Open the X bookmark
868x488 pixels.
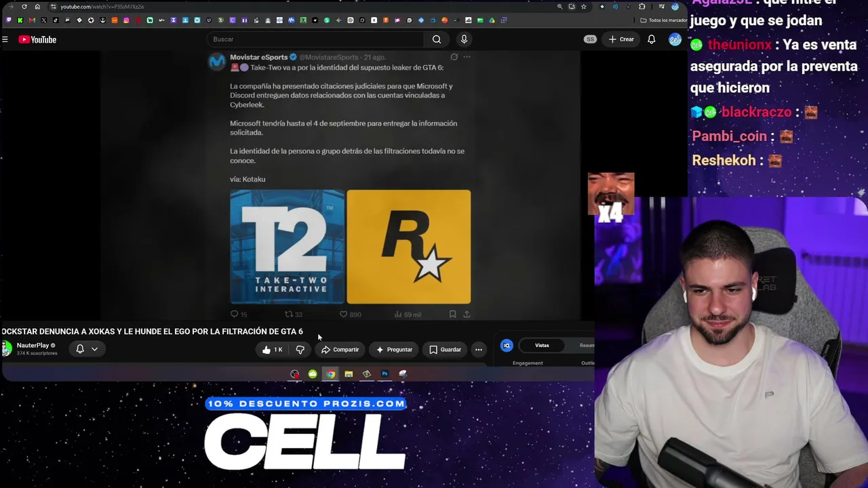(44, 20)
